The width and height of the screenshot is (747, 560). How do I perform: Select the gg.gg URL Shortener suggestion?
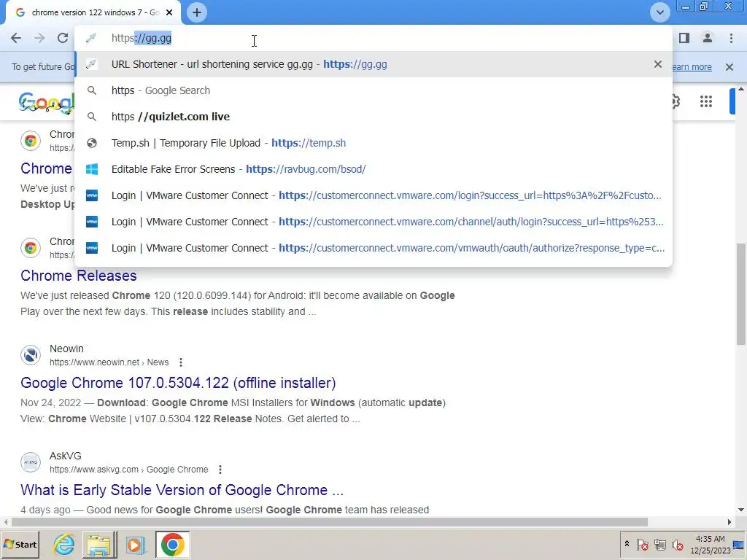[x=373, y=64]
